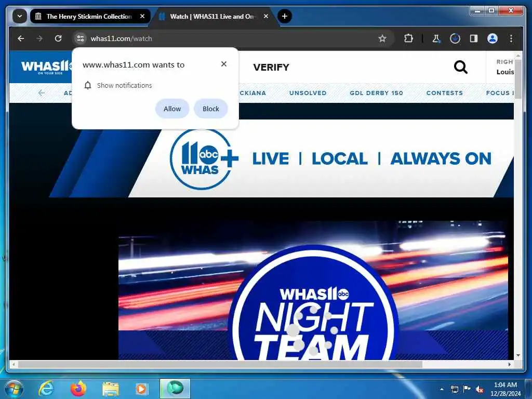Open the tab search dropdown arrow
The width and height of the screenshot is (532, 399).
pos(20,16)
